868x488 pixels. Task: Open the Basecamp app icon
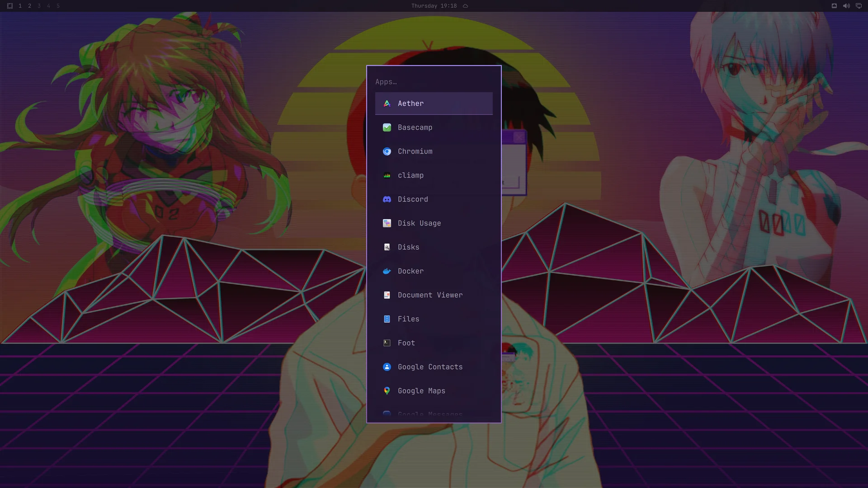pyautogui.click(x=387, y=127)
